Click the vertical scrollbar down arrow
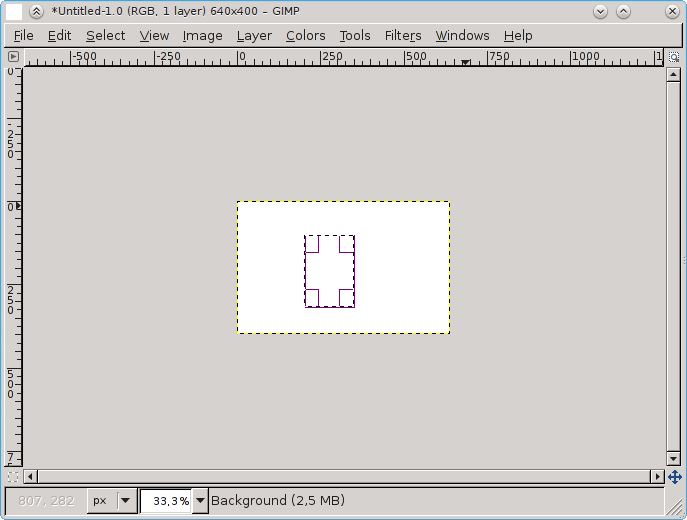 (x=673, y=459)
